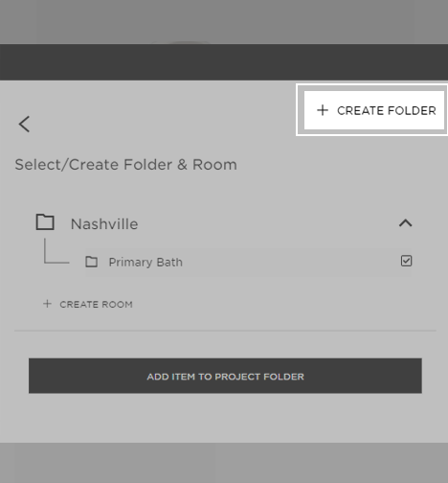Collapse the Nashville folder chevron
Image resolution: width=448 pixels, height=483 pixels.
[x=406, y=223]
